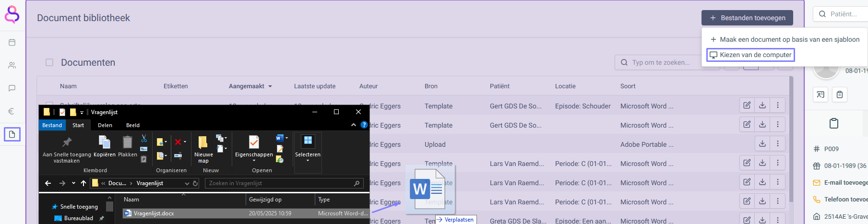
Task: Click Pin to Quick access (Aan Snelle toegang vastmaken)
Action: click(x=67, y=149)
